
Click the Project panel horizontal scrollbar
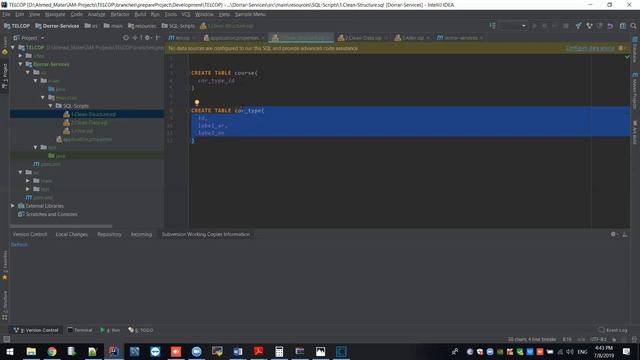click(61, 226)
